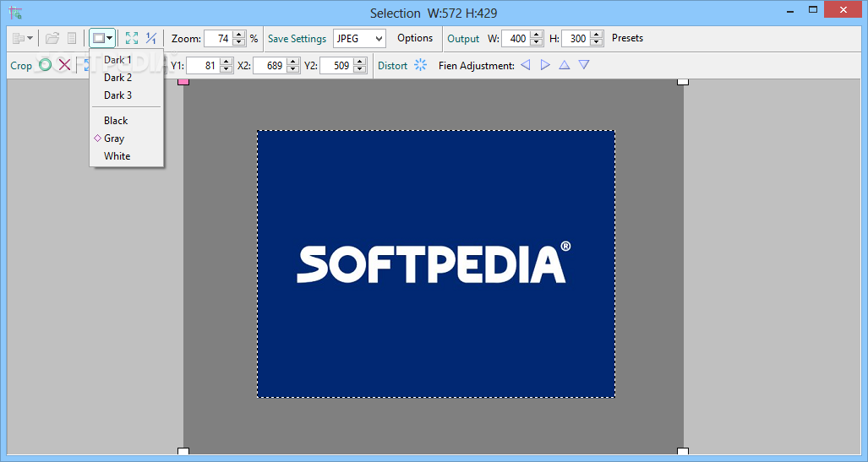Click the bottom-left white corner handle
The height and width of the screenshot is (462, 868).
(183, 451)
